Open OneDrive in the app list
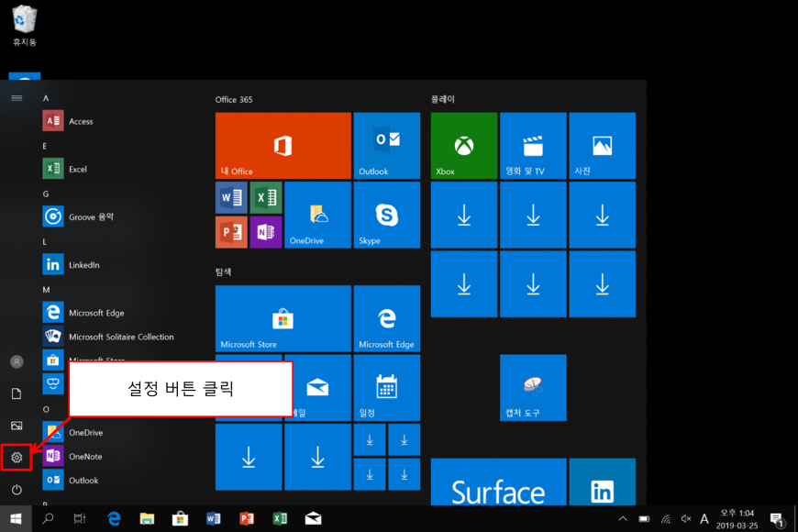 (72, 432)
